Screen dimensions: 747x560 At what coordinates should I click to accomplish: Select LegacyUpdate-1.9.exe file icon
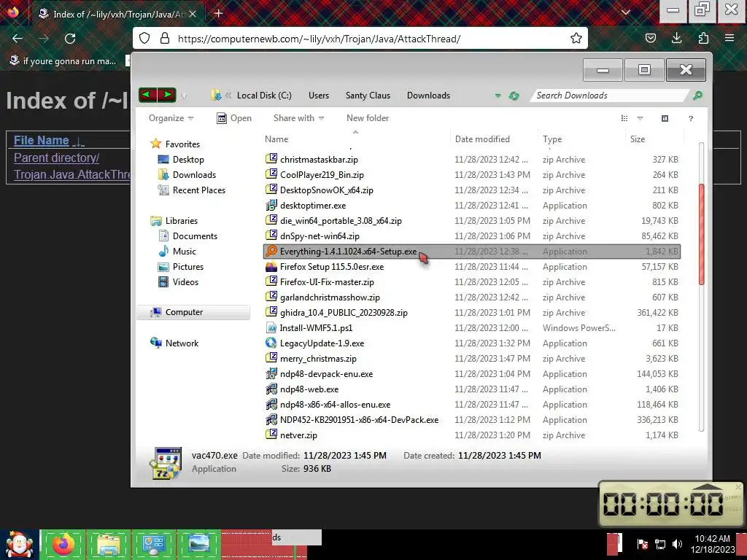(x=271, y=343)
